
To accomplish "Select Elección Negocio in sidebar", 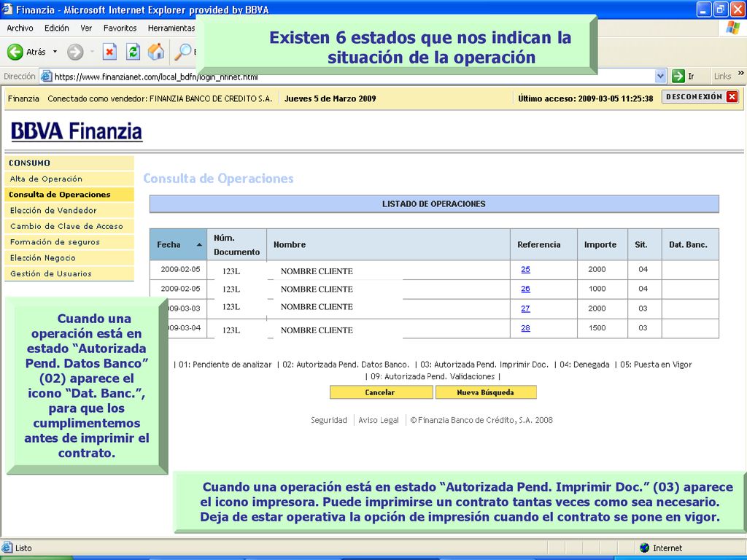I will 69,257.
